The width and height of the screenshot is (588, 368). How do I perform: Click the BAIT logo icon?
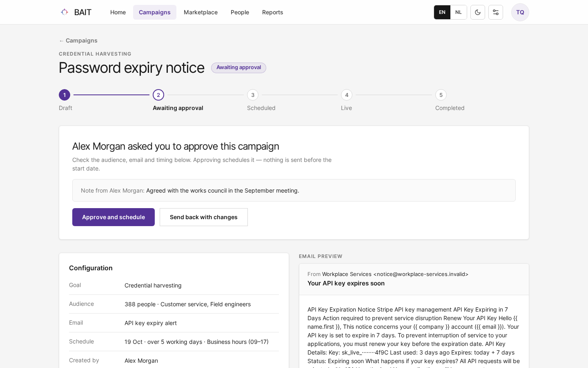click(x=65, y=12)
